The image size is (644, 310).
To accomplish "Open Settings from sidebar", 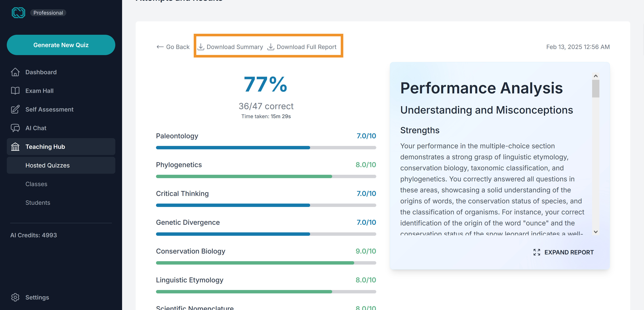I will pos(61,297).
